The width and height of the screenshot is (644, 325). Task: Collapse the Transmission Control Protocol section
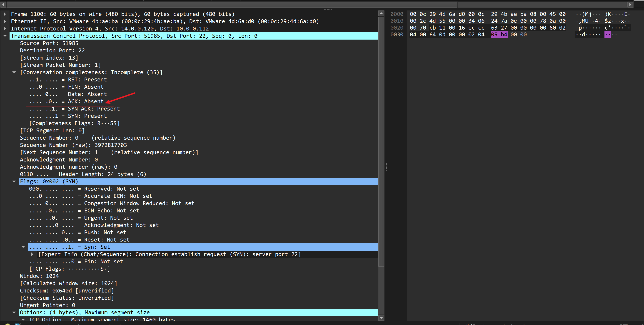(x=5, y=36)
